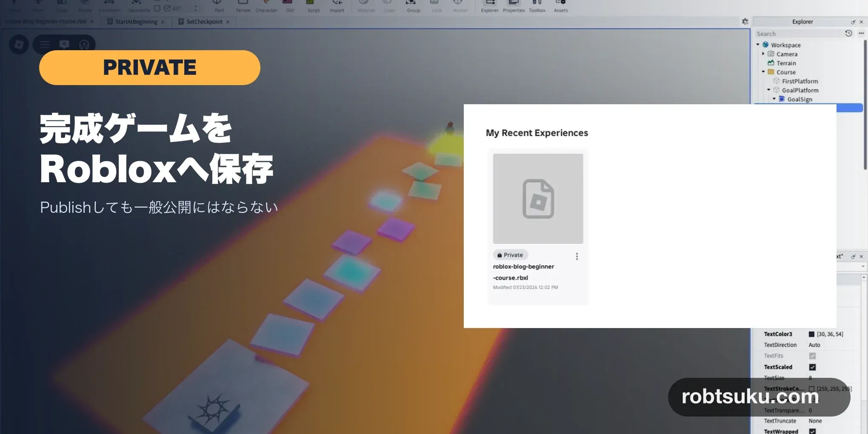This screenshot has height=434, width=868.
Task: Switch to the StartAtBeginning script tab
Action: (x=136, y=21)
